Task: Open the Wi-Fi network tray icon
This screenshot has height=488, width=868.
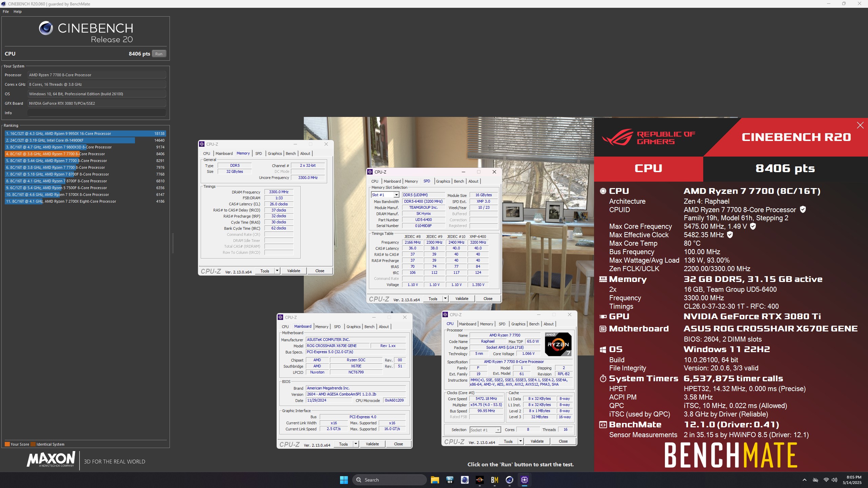Action: pyautogui.click(x=826, y=480)
